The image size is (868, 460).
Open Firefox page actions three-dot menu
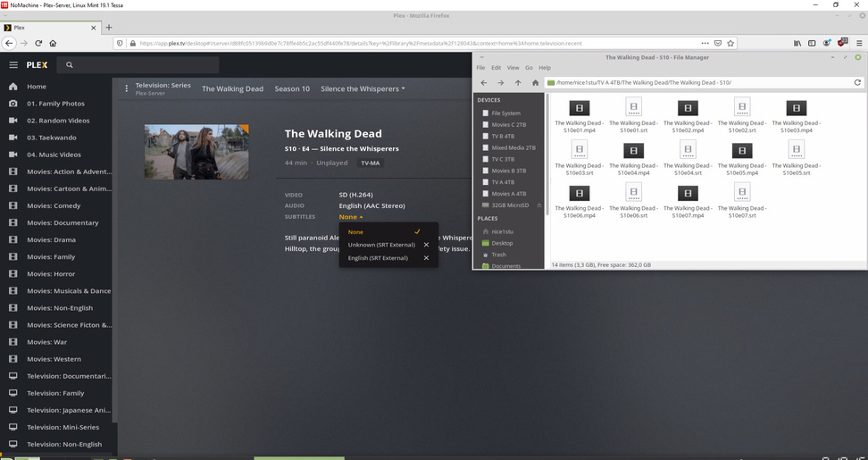pos(705,43)
